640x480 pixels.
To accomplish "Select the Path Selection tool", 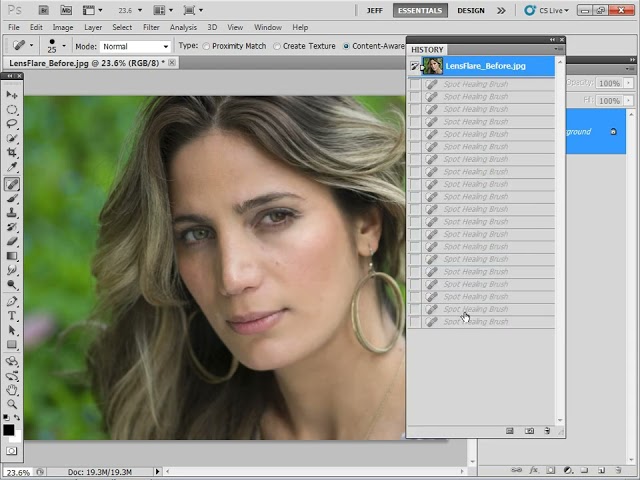I will [12, 330].
